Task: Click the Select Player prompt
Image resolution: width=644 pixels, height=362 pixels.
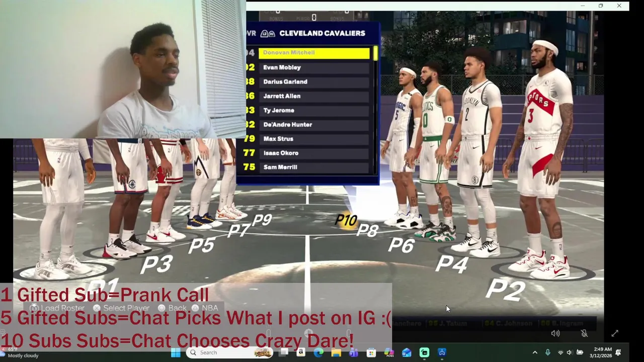Action: pos(121,308)
